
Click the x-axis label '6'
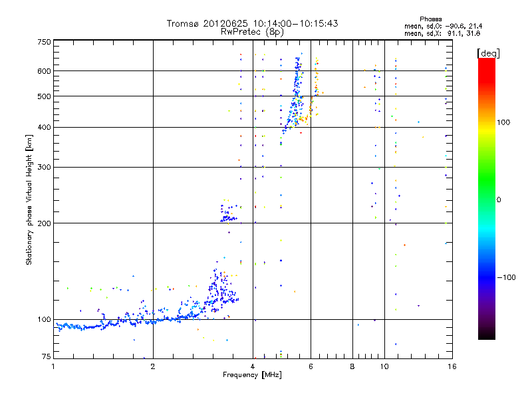(x=311, y=366)
